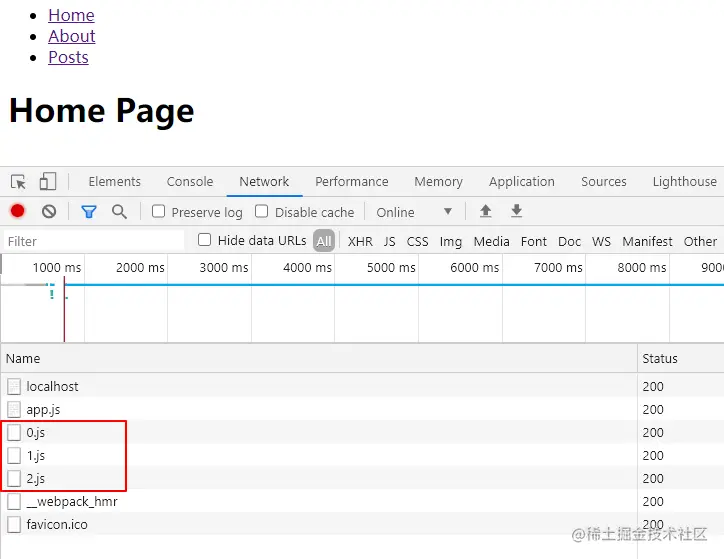This screenshot has width=724, height=559.
Task: Filter requests by Other
Action: click(700, 241)
